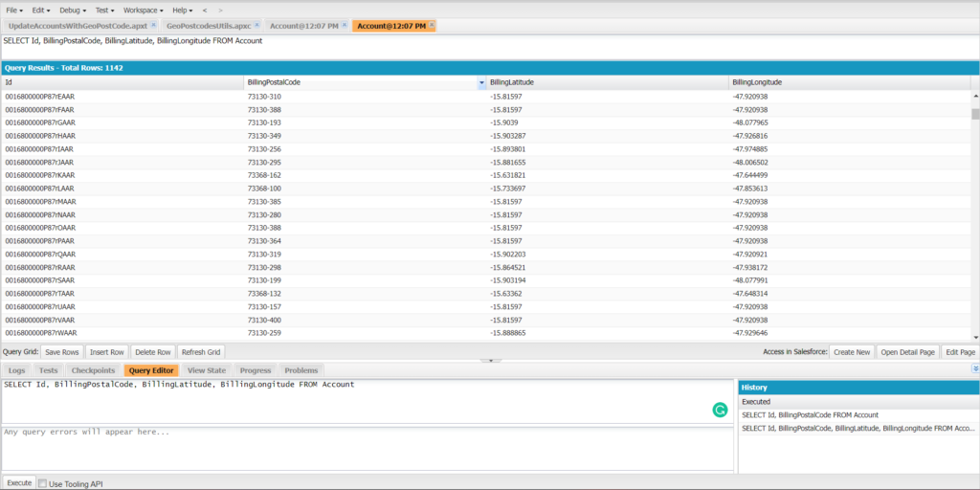Close the UpdateAccountsWithGeoPostCode.apxt tab

click(x=153, y=25)
